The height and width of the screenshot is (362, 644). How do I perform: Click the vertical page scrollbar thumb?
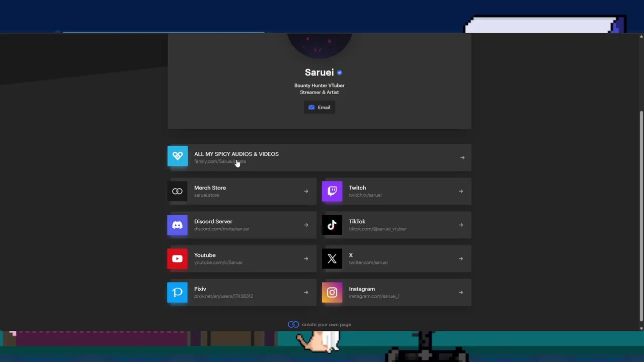(641, 217)
